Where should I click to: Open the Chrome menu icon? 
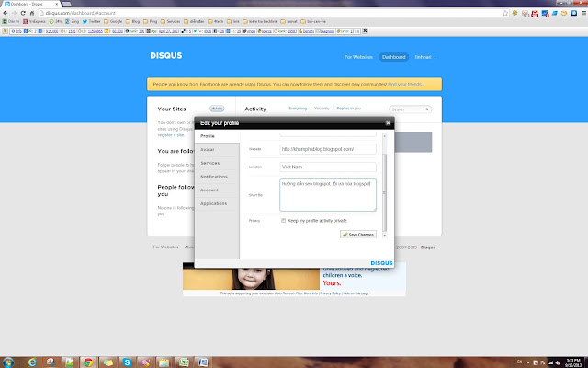pyautogui.click(x=584, y=13)
